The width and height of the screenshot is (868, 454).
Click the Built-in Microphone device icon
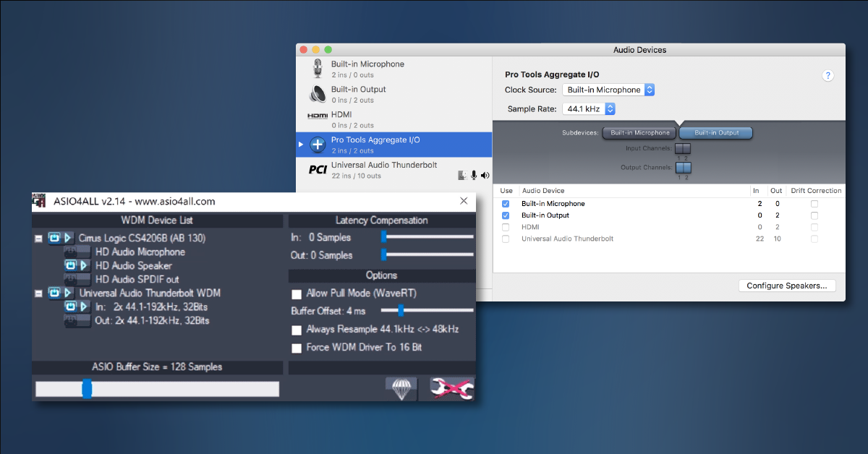[x=318, y=69]
